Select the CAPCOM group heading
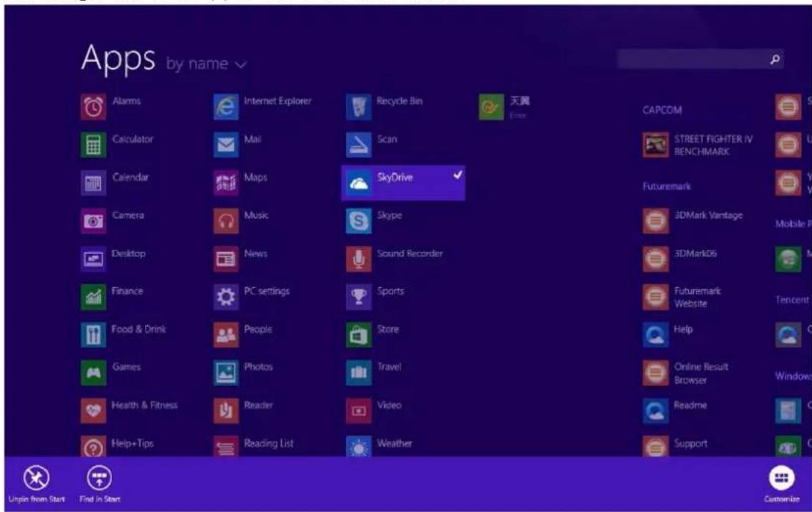Image resolution: width=812 pixels, height=512 pixels. click(662, 110)
